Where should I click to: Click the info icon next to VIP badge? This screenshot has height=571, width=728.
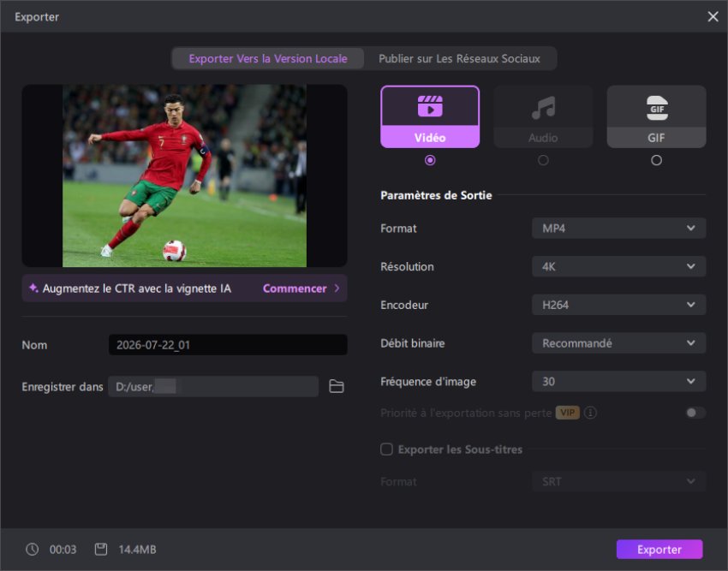590,413
